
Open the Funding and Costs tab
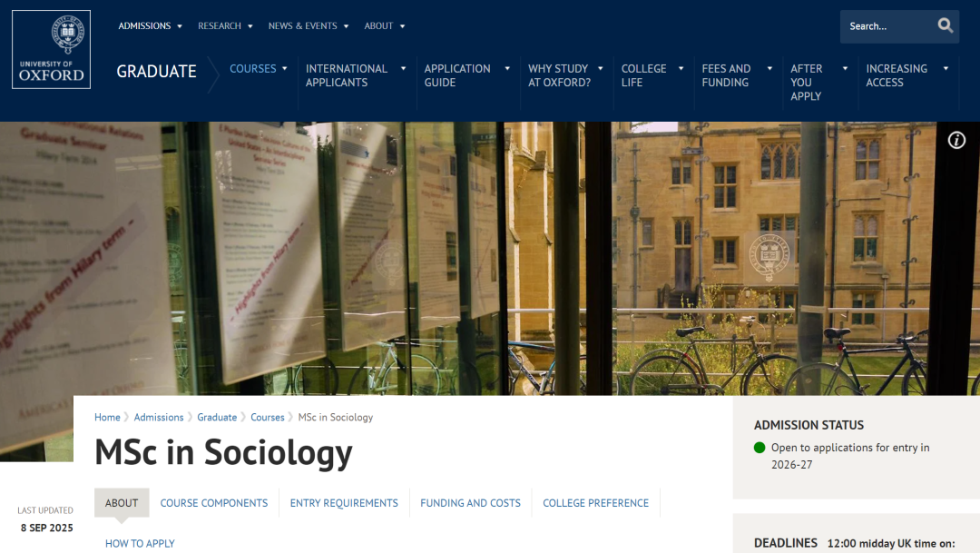click(x=470, y=503)
